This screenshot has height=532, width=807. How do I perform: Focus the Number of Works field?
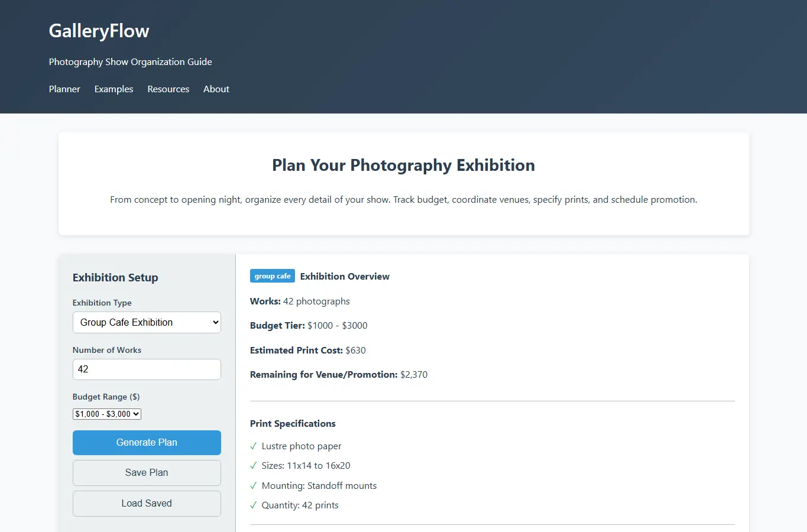(x=147, y=369)
